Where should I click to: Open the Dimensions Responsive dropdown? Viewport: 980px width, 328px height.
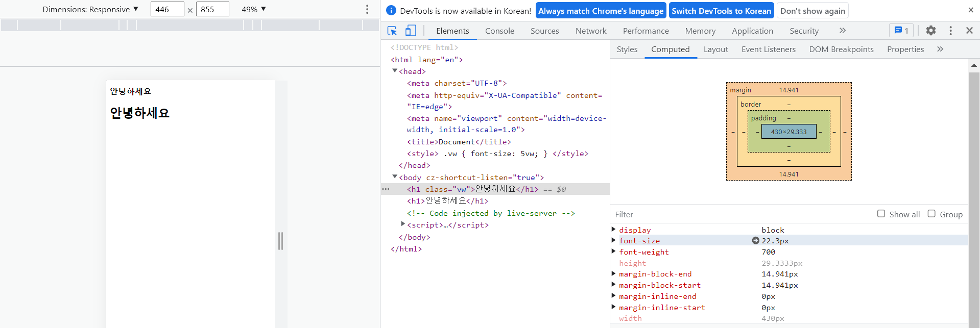point(90,9)
